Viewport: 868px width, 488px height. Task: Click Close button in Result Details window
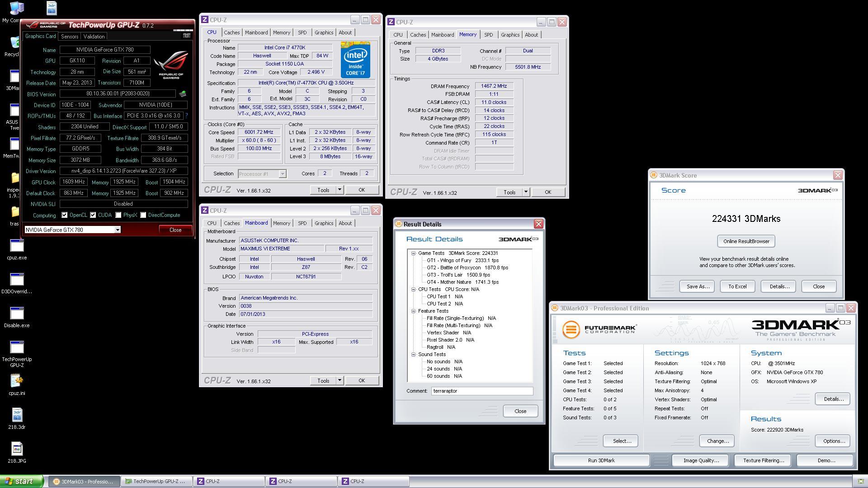[x=520, y=411]
